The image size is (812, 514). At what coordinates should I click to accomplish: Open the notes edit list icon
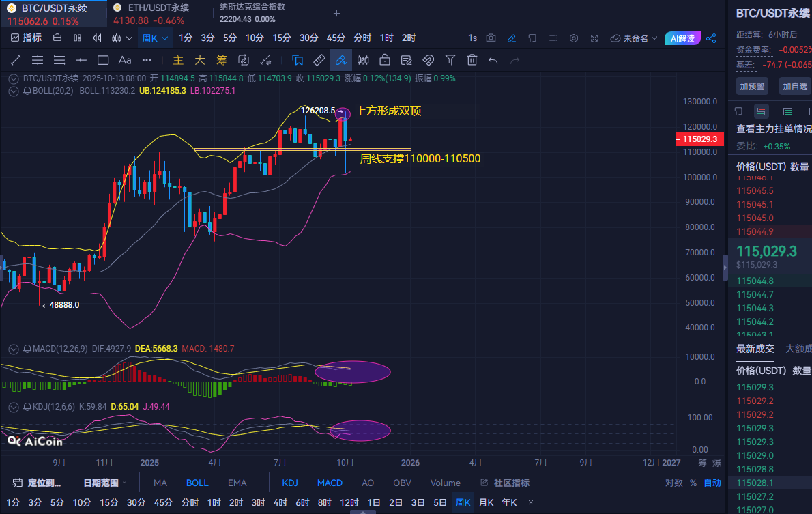pos(406,60)
